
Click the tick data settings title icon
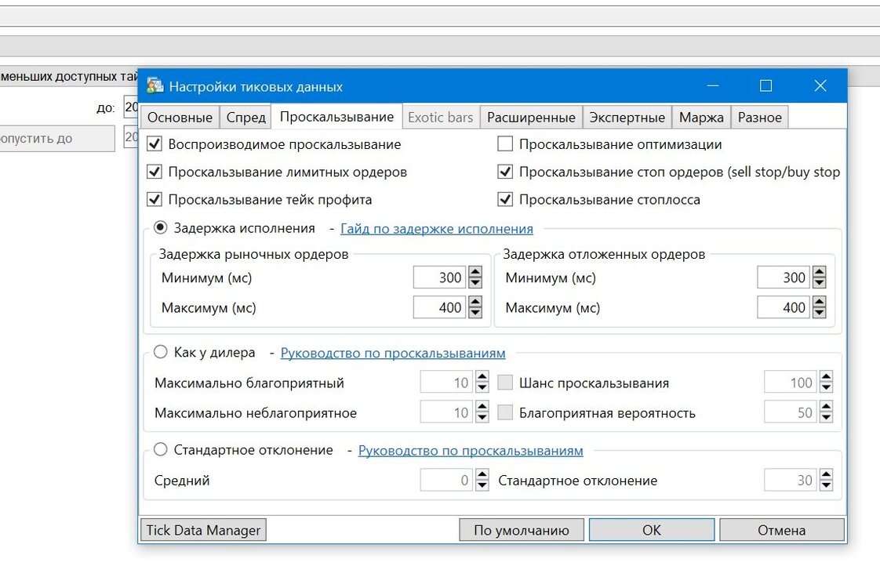(x=155, y=85)
